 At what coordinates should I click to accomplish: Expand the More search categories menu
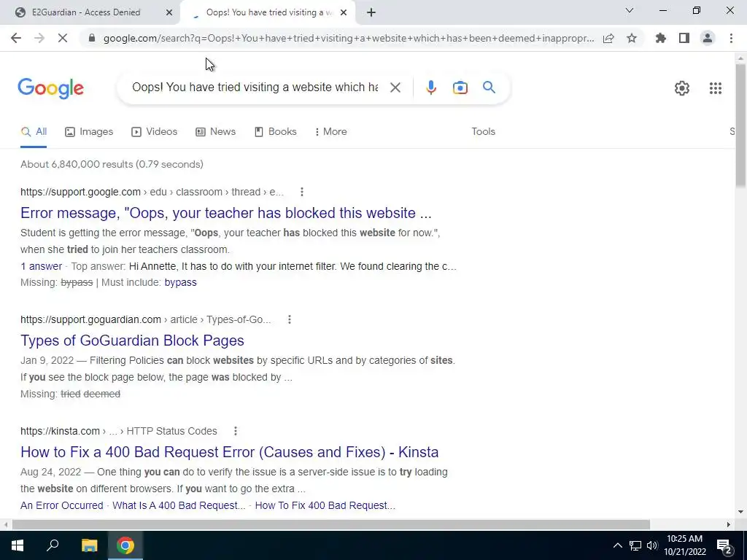point(330,132)
